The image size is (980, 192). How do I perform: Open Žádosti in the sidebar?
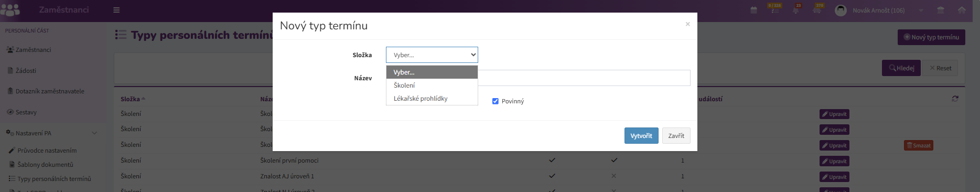click(26, 71)
